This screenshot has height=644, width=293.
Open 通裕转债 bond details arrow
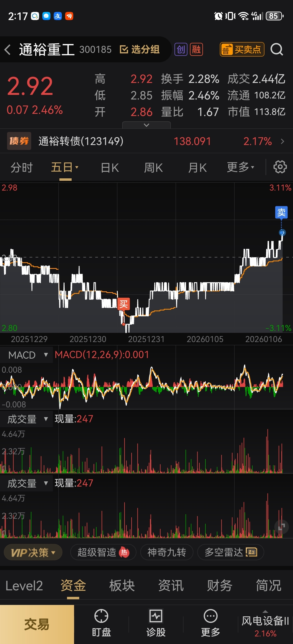[x=282, y=141]
